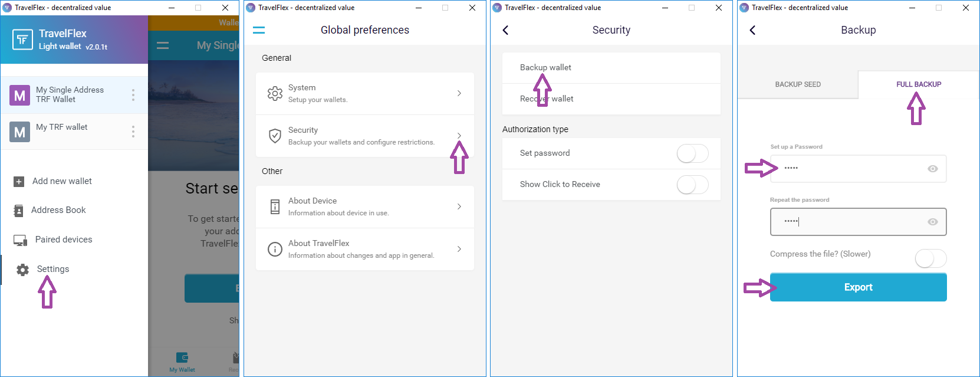Open options menu for My TRF wallet
980x377 pixels.
(x=133, y=132)
